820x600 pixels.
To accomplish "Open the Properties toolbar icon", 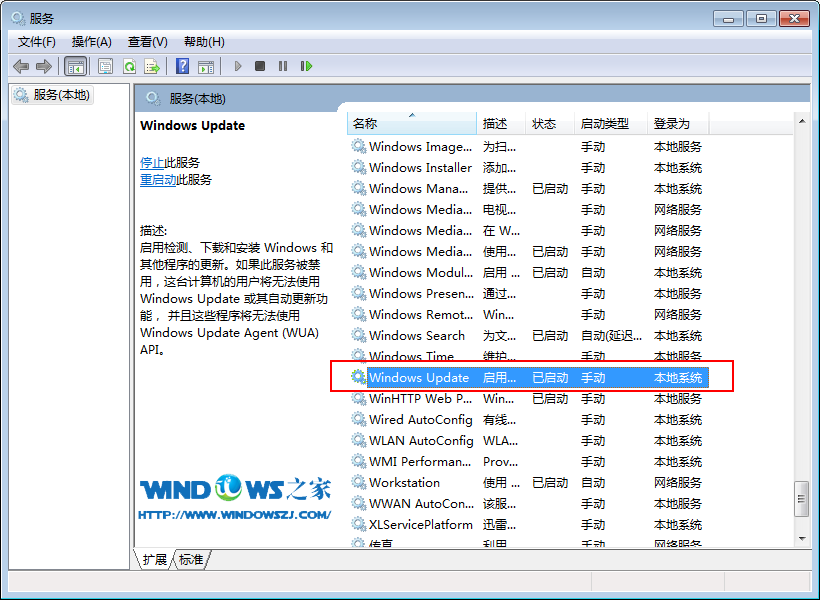I will tap(104, 66).
